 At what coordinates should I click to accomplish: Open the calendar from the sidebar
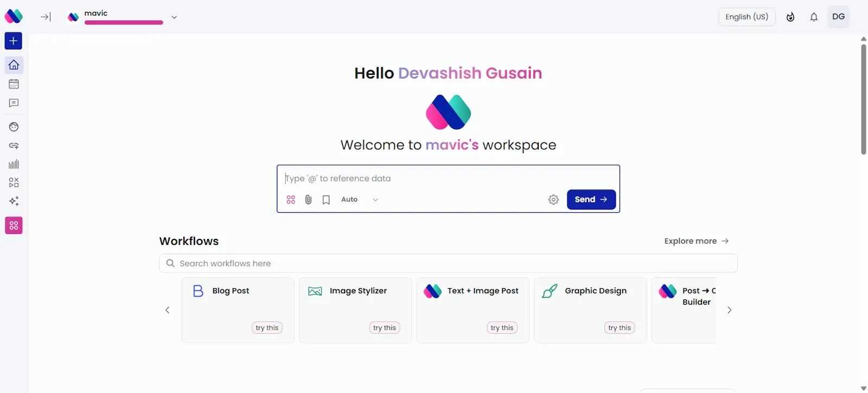click(x=14, y=84)
